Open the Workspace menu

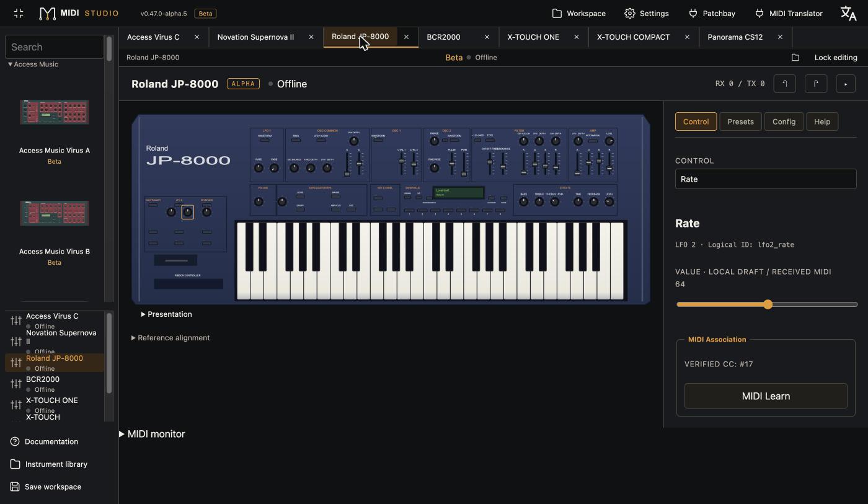578,14
